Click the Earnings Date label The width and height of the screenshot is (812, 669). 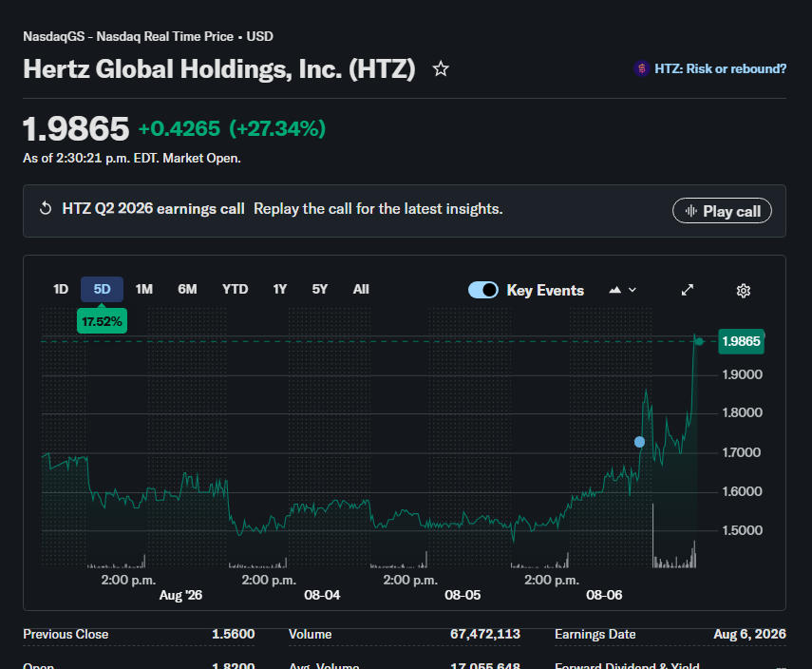pos(595,634)
